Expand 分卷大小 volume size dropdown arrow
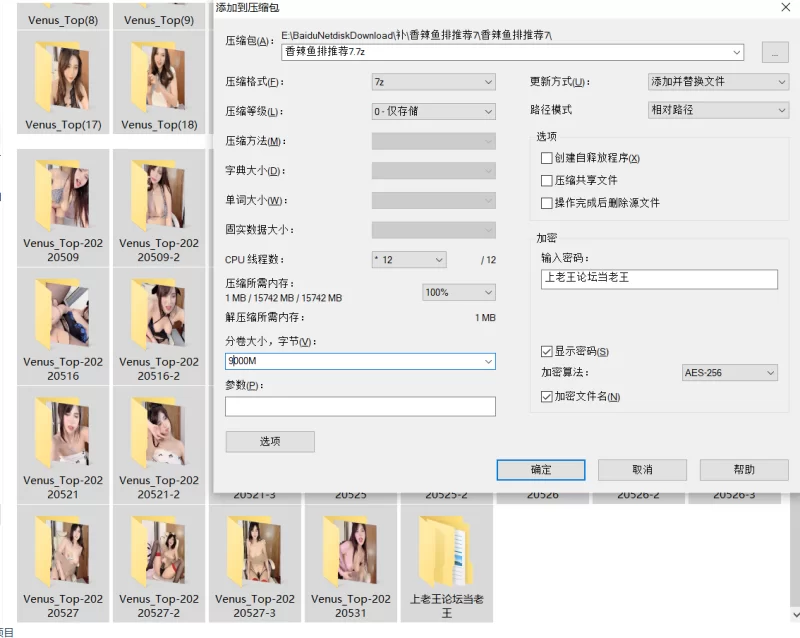800x638 pixels. pyautogui.click(x=488, y=361)
